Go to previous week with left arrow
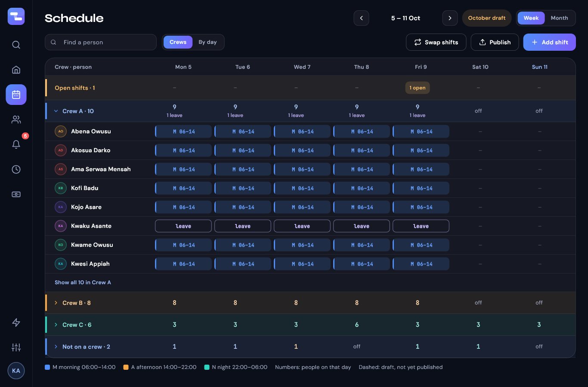The width and height of the screenshot is (588, 387). (361, 18)
